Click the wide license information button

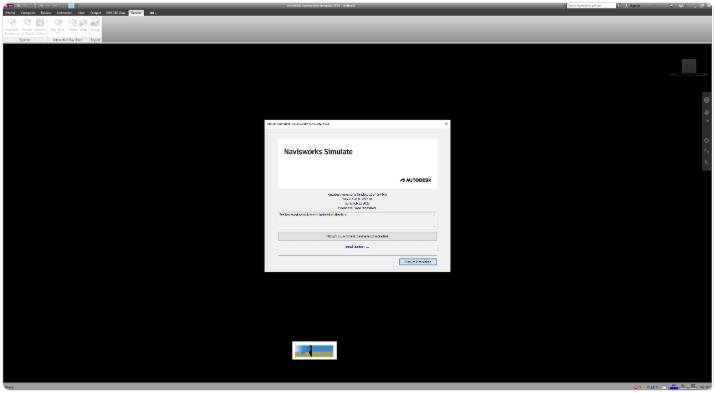[357, 236]
